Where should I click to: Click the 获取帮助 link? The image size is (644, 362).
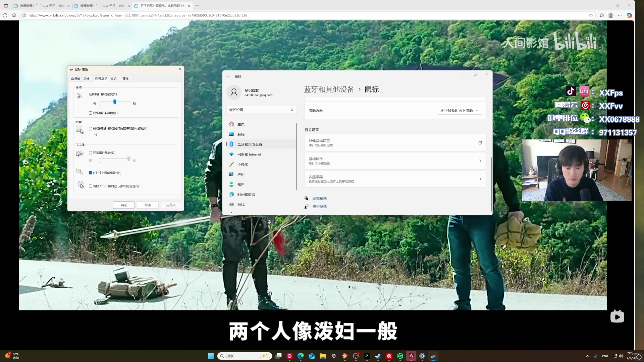[x=319, y=198]
